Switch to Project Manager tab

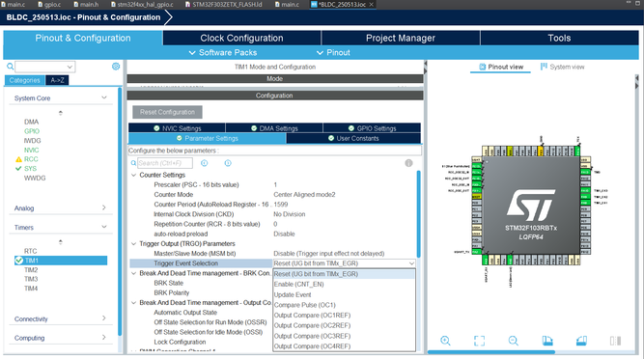[x=401, y=38]
